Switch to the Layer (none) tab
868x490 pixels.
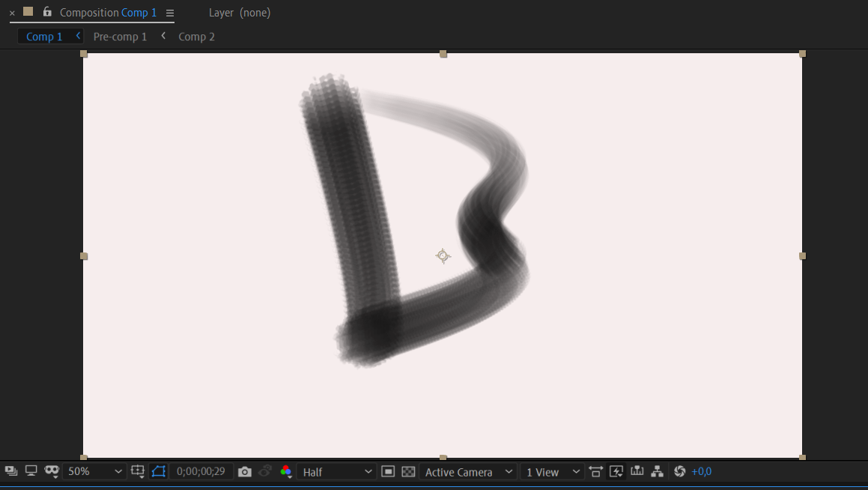click(240, 12)
